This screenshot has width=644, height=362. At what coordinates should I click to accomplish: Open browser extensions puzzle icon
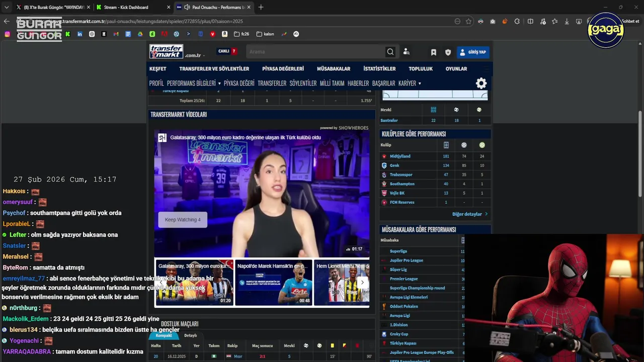coord(517,21)
